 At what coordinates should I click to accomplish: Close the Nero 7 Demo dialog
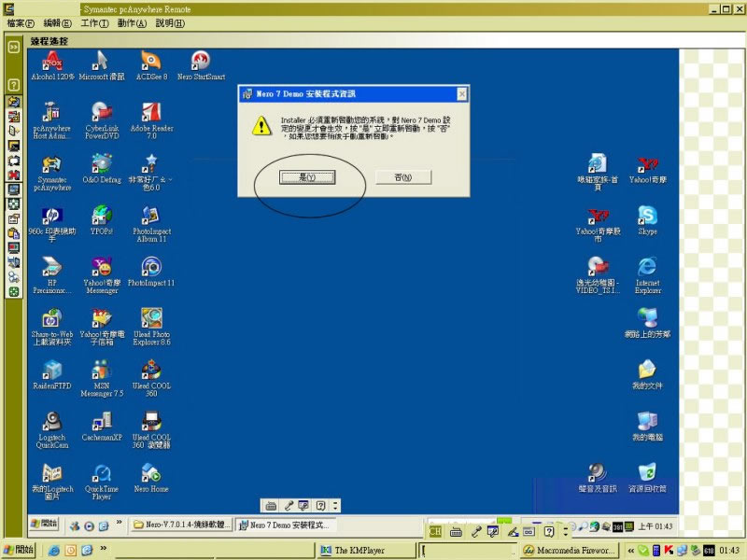point(461,94)
